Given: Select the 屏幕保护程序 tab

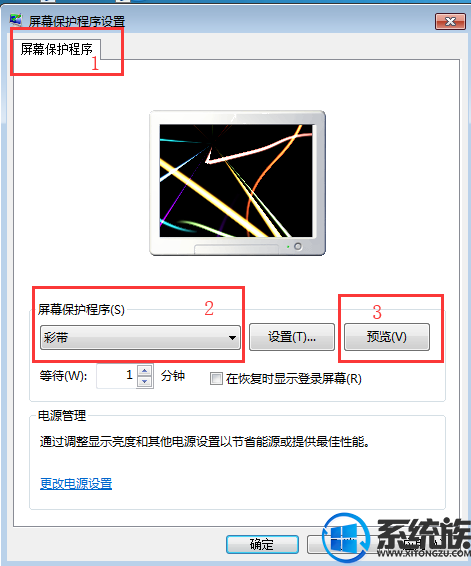Looking at the screenshot, I should click(57, 49).
